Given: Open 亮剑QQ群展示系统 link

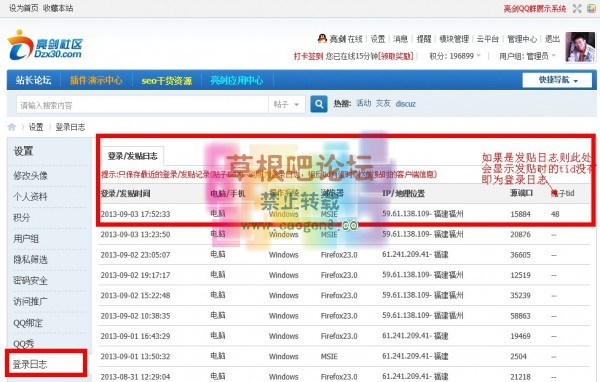Looking at the screenshot, I should pyautogui.click(x=535, y=8).
